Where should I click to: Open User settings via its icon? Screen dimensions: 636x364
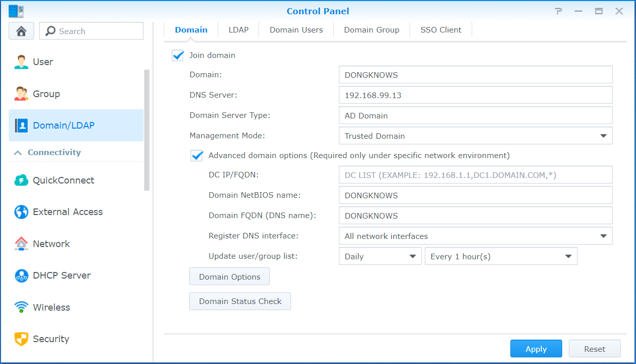click(x=21, y=62)
